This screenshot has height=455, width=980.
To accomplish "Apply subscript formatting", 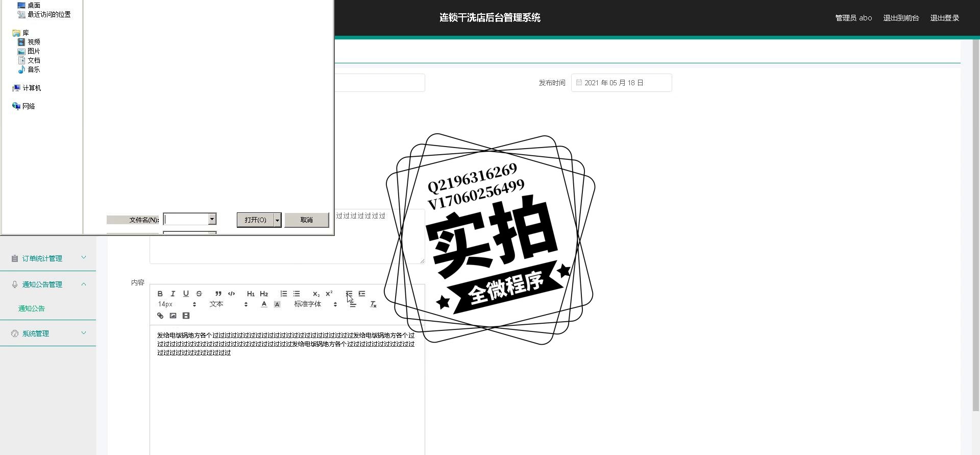I will tap(316, 294).
